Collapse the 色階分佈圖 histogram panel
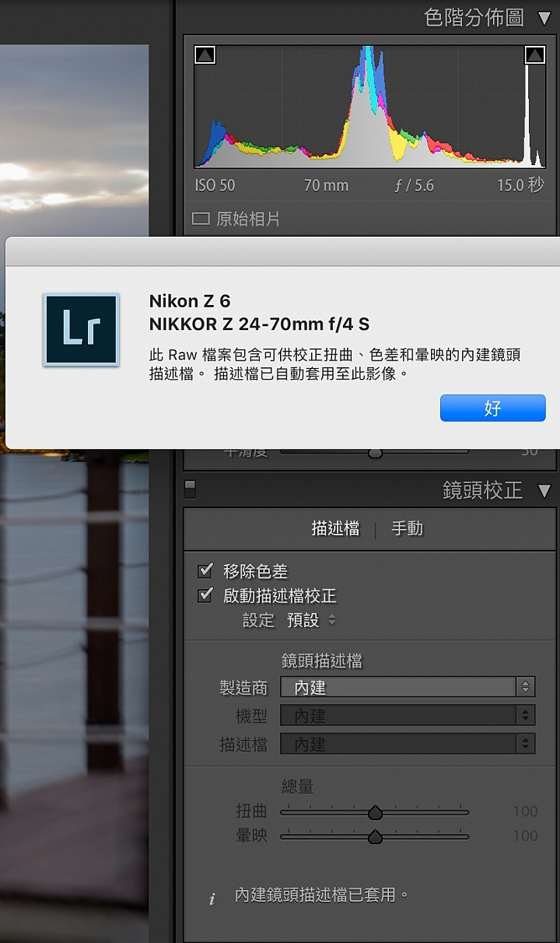Image resolution: width=560 pixels, height=943 pixels. pyautogui.click(x=544, y=19)
